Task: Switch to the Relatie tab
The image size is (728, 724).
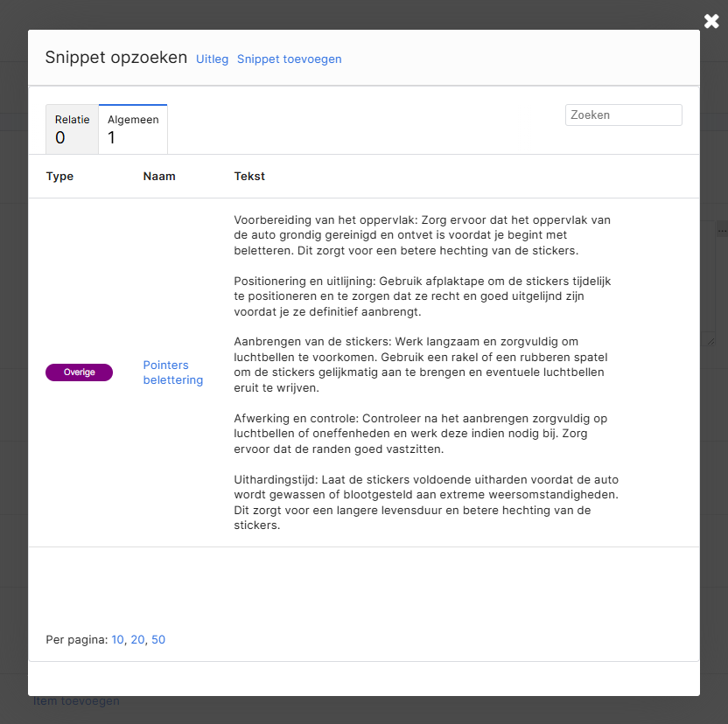Action: pyautogui.click(x=72, y=129)
